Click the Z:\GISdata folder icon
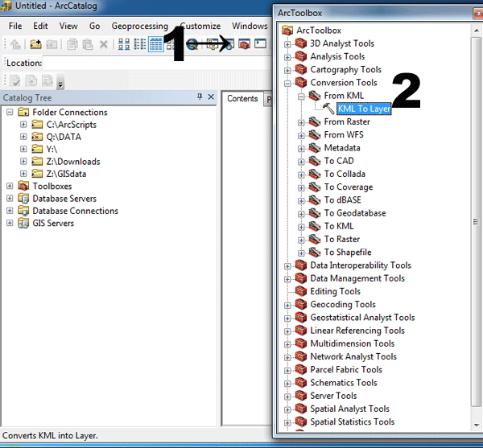 click(37, 174)
